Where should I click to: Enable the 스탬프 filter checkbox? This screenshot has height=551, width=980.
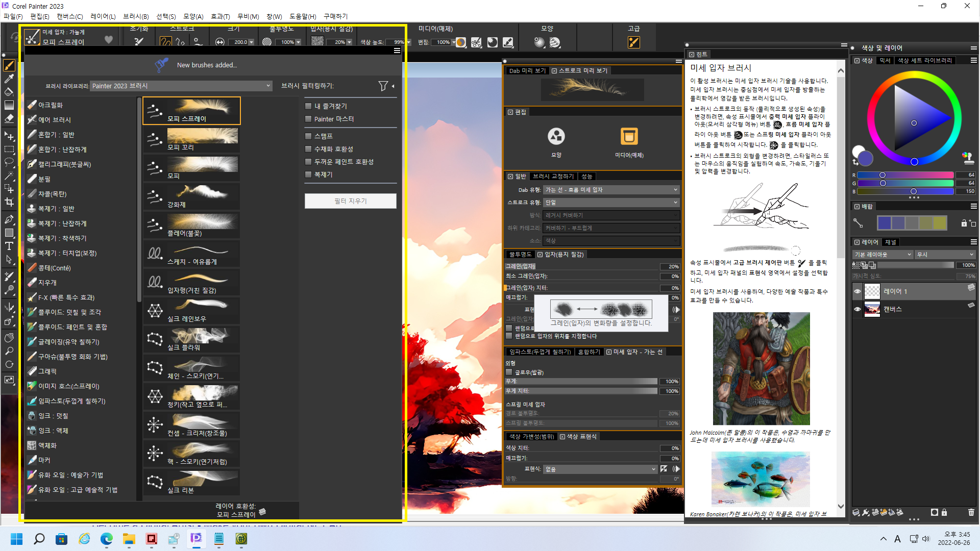308,136
